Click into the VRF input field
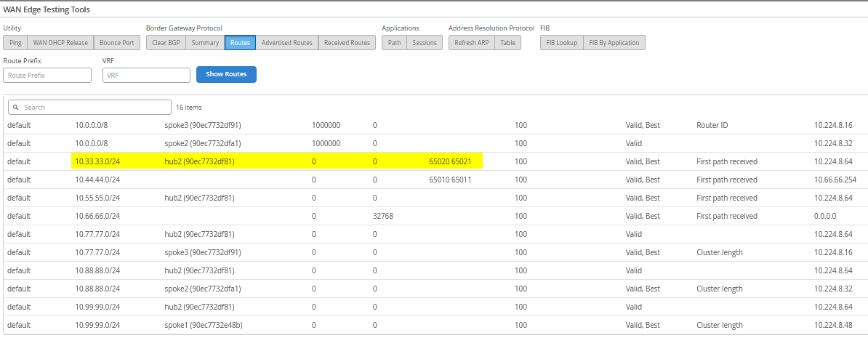The width and height of the screenshot is (868, 338). point(146,75)
